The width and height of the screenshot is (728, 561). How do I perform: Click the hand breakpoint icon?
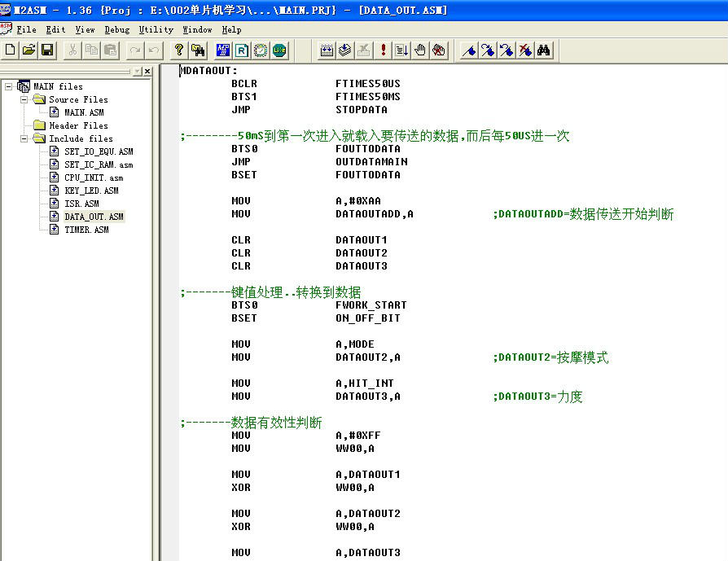420,50
